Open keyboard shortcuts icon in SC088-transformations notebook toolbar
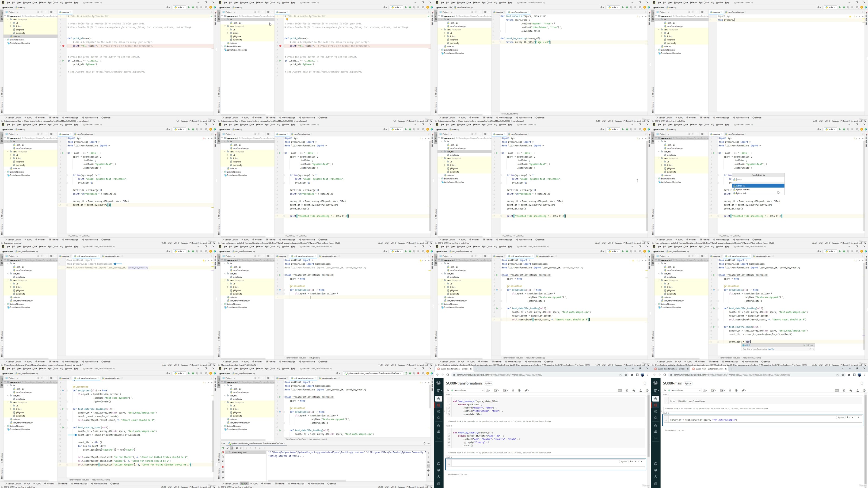Viewport: 868px width, 488px height. (620, 390)
